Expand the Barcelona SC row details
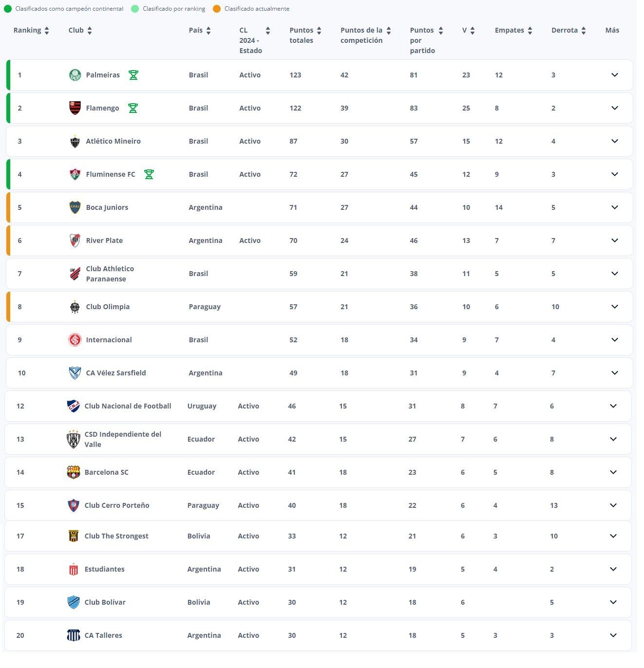Viewport: 644px width, 668px height. 613,472
